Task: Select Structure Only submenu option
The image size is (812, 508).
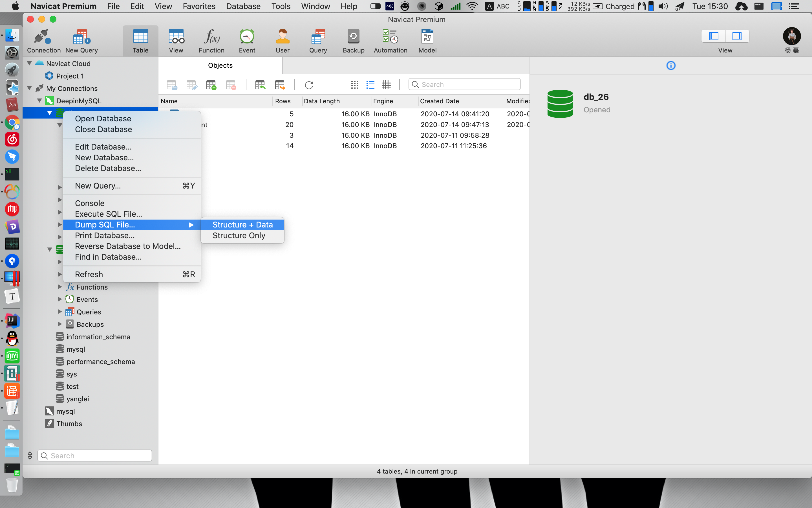Action: point(242,236)
